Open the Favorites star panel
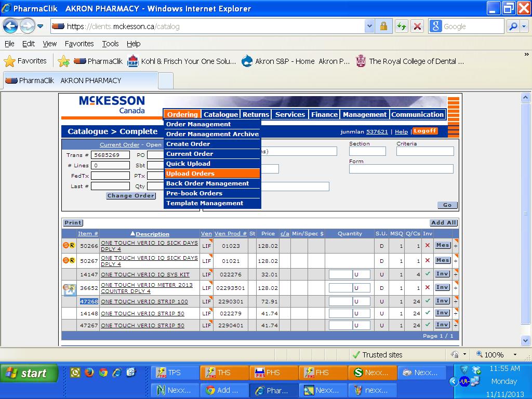Screen dimensions: 532x399 (x=25, y=61)
